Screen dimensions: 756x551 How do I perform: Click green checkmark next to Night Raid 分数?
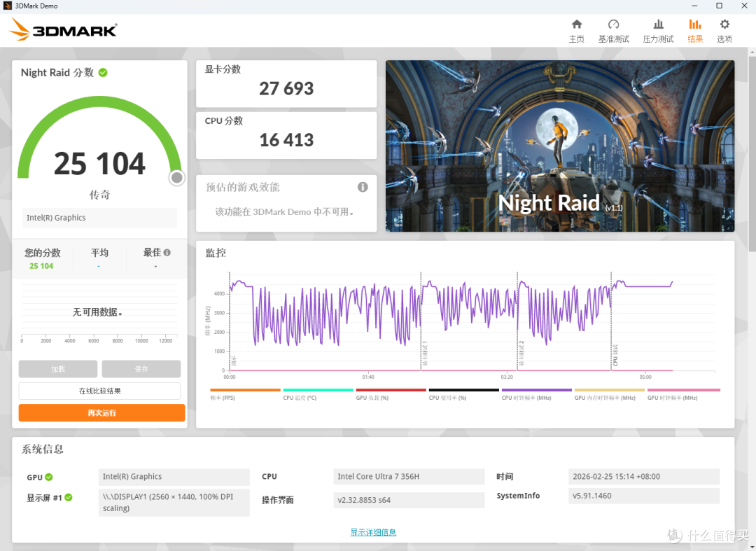(103, 73)
